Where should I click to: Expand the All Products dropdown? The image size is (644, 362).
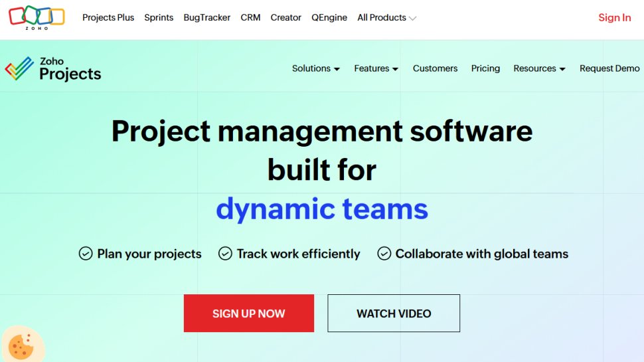point(387,18)
